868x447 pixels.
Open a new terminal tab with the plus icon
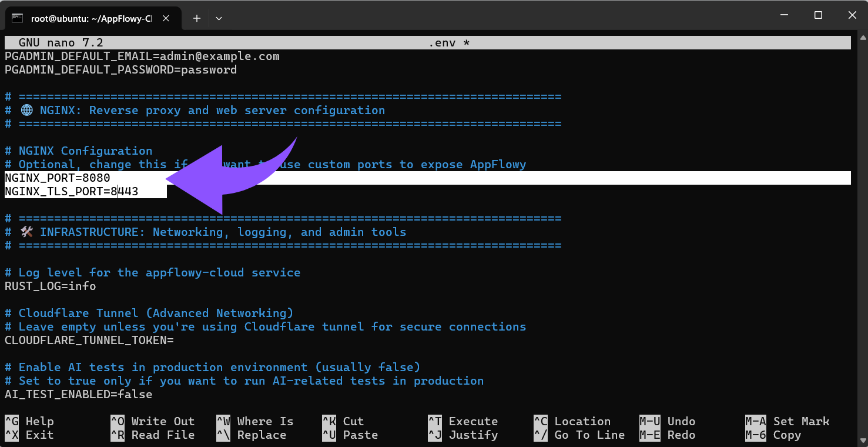pyautogui.click(x=196, y=18)
